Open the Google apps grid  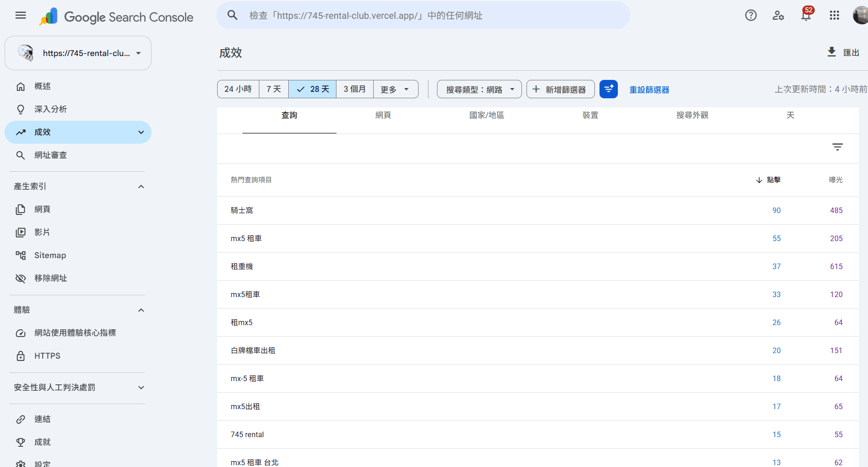[x=834, y=16]
